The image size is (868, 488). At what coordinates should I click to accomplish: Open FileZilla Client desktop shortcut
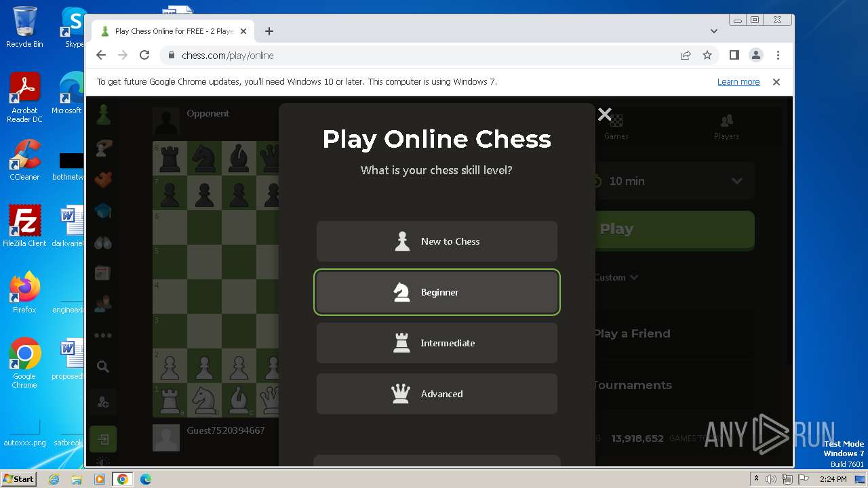[24, 226]
